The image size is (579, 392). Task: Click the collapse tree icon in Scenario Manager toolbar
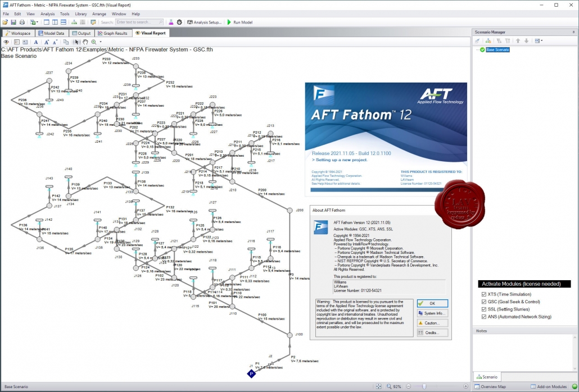click(508, 41)
